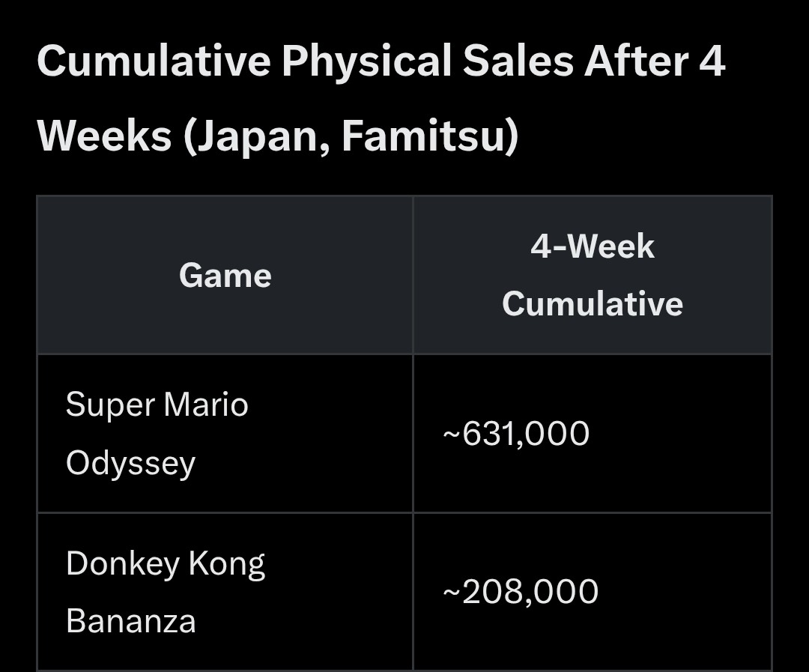
Task: Select the ~631,000 sales value
Action: click(x=516, y=434)
